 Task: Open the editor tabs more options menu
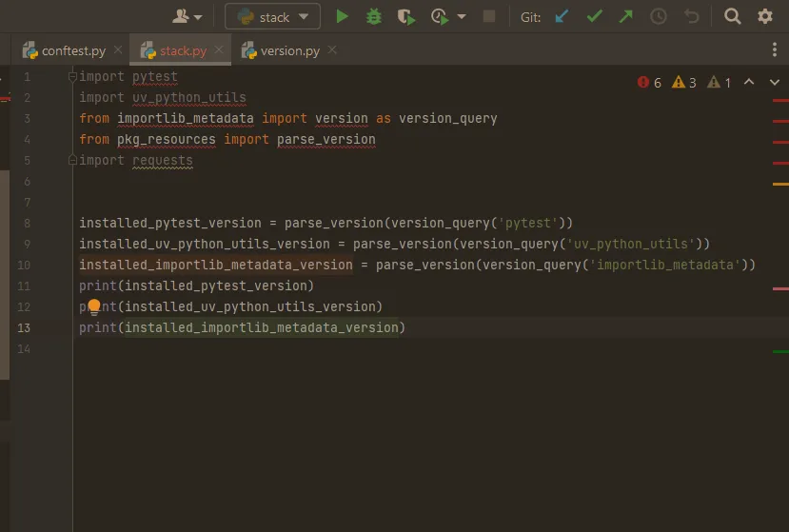pyautogui.click(x=775, y=49)
